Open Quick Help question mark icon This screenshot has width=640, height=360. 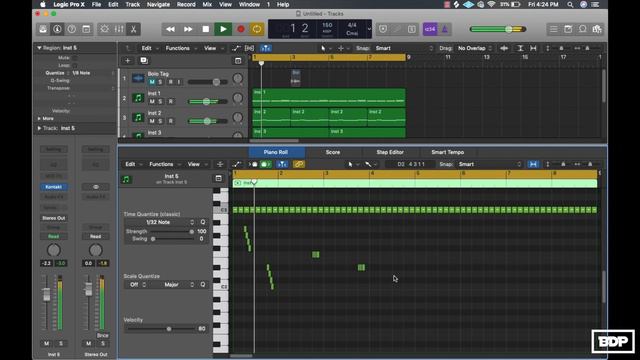[x=71, y=29]
